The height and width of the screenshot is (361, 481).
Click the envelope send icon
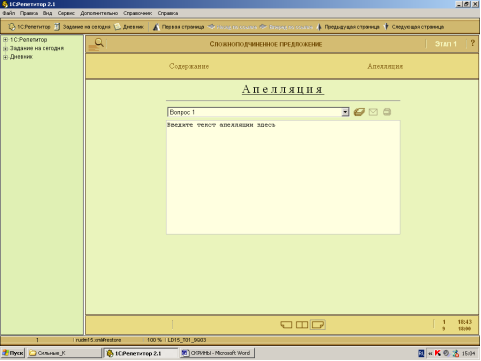(373, 112)
